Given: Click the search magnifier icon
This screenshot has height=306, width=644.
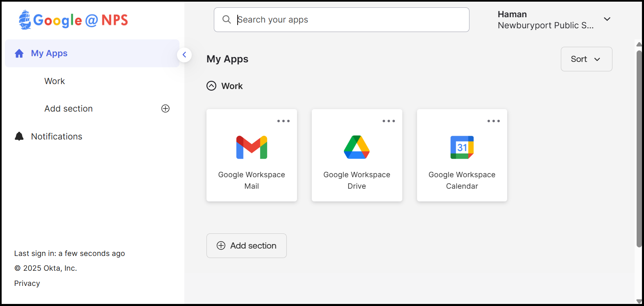Looking at the screenshot, I should point(227,19).
